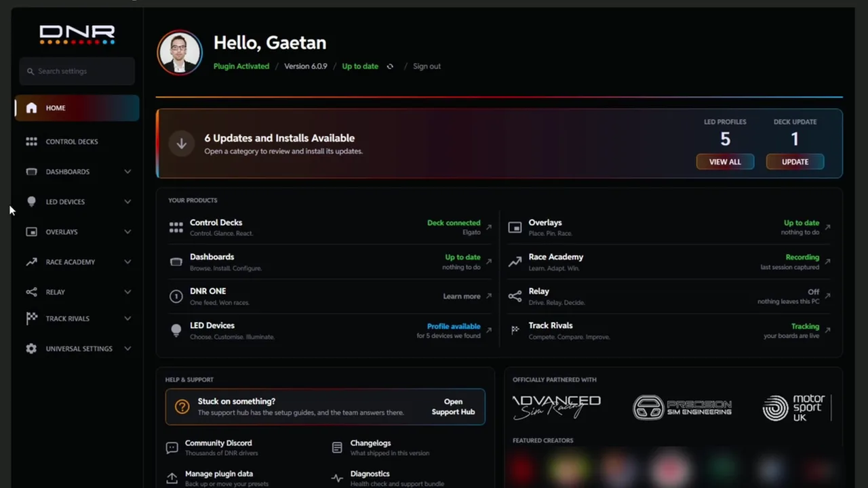Click the Version 6.0.9 text
This screenshot has height=488, width=868.
(x=305, y=66)
